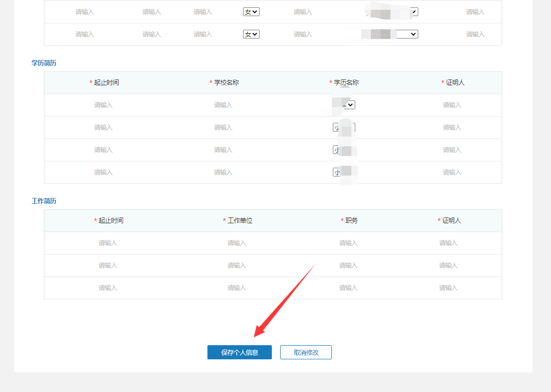Open the 女 dropdown in top visible row

251,12
